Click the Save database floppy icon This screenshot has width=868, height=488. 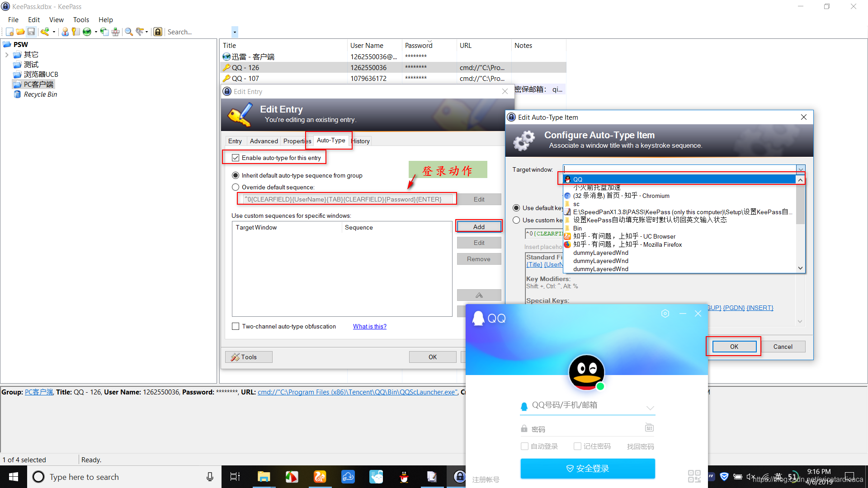click(x=31, y=32)
